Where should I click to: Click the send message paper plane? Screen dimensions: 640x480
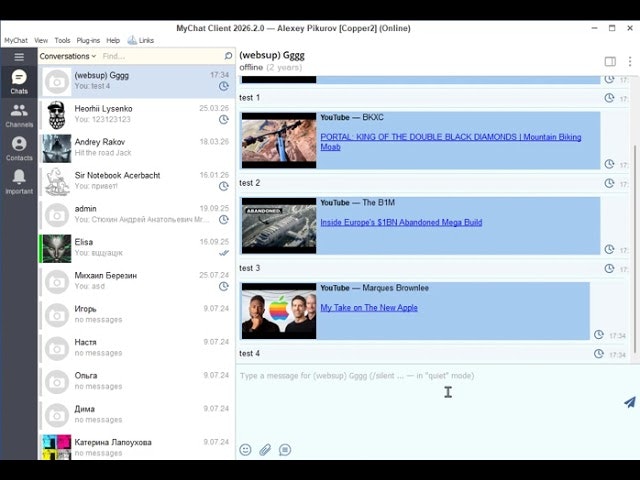[x=630, y=402]
